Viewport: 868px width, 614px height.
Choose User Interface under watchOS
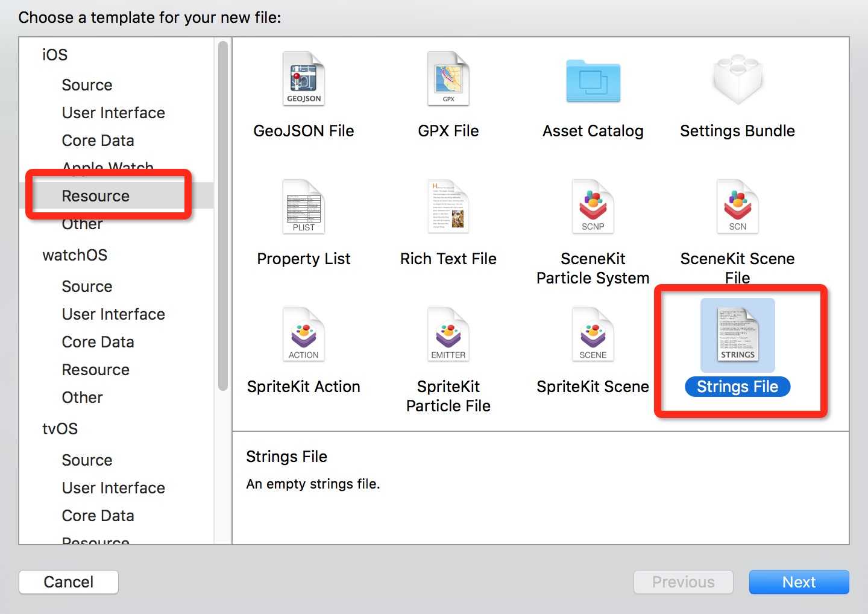(x=113, y=314)
